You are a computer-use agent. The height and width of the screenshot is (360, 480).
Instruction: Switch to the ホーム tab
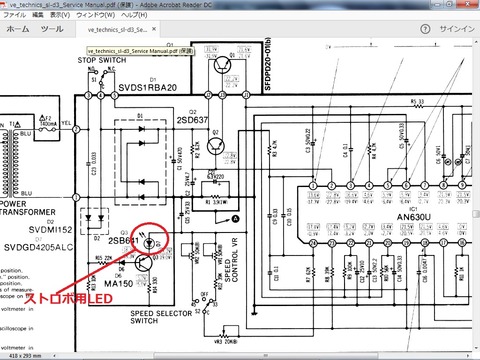click(18, 29)
